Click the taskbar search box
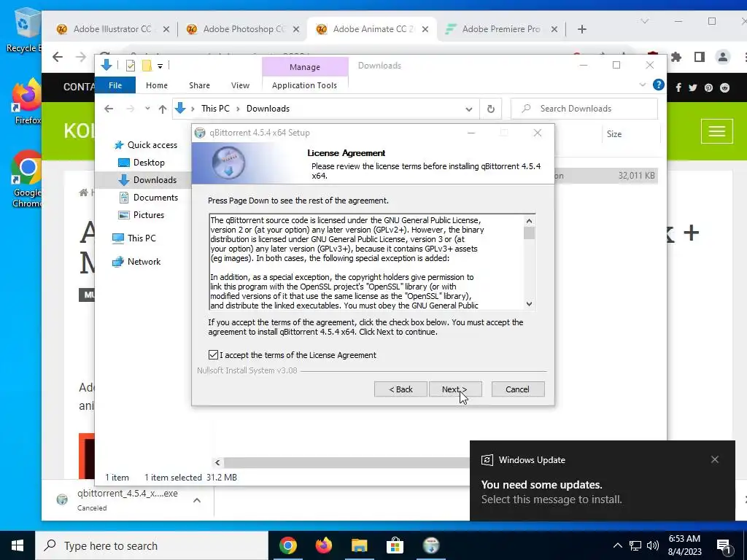Screen dimensions: 747x560 [x=152, y=545]
